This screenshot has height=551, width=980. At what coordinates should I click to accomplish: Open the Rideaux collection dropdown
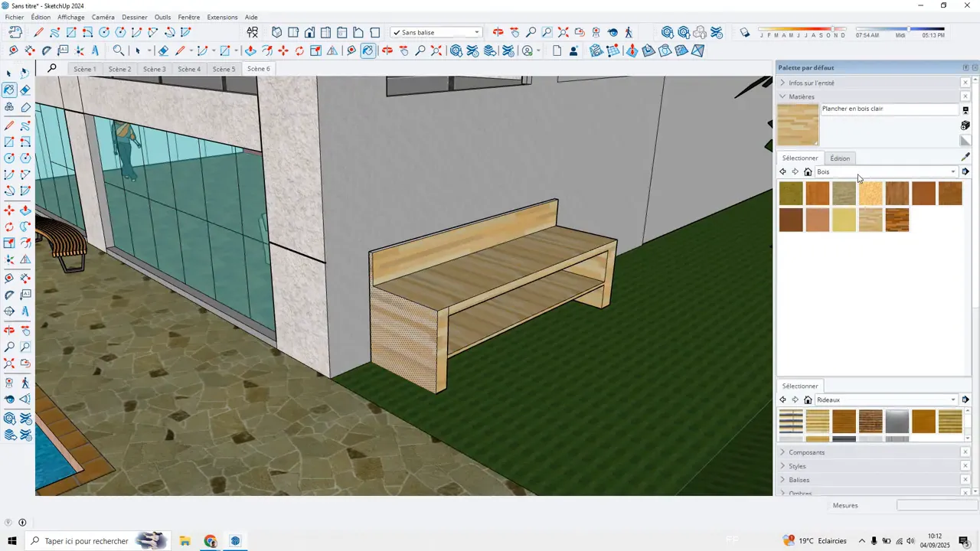point(953,400)
